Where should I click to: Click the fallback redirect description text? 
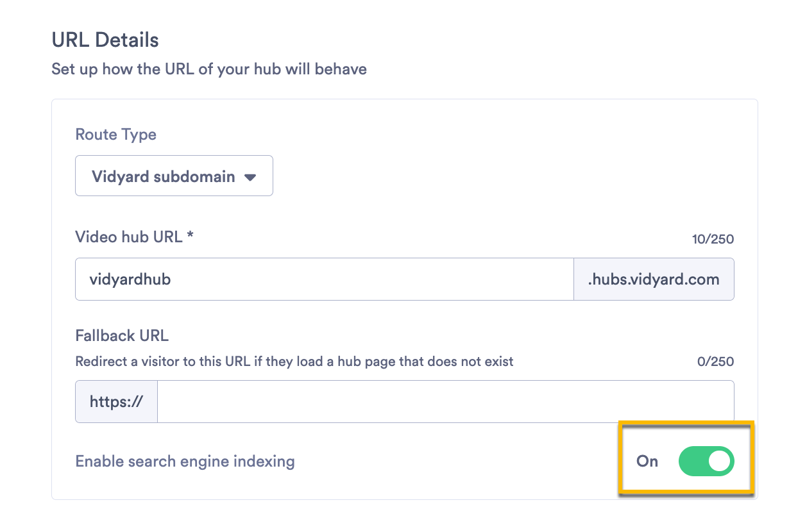pyautogui.click(x=294, y=362)
